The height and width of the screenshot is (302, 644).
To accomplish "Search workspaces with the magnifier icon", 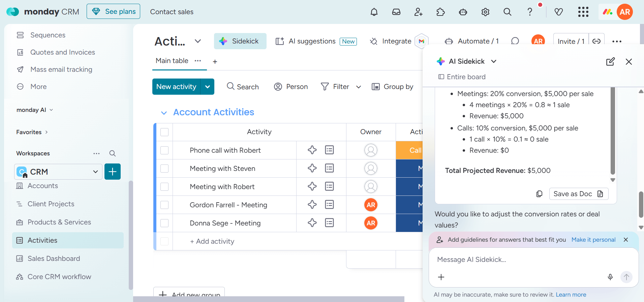I will pos(113,153).
